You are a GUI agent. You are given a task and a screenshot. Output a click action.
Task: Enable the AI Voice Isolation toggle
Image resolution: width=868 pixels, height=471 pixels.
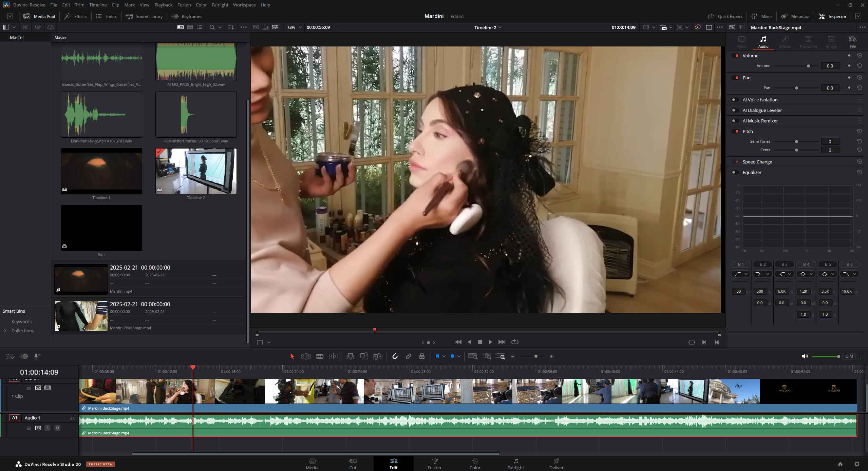[x=734, y=100]
